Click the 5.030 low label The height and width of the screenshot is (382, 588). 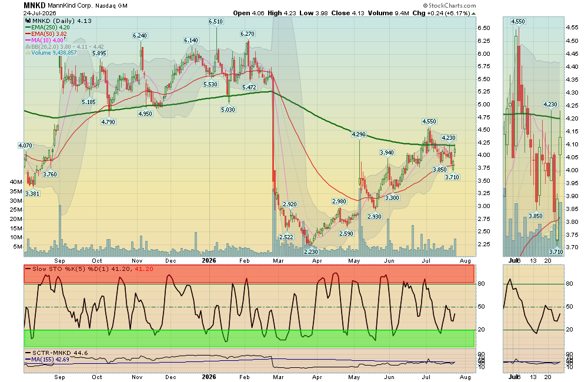[x=228, y=109]
